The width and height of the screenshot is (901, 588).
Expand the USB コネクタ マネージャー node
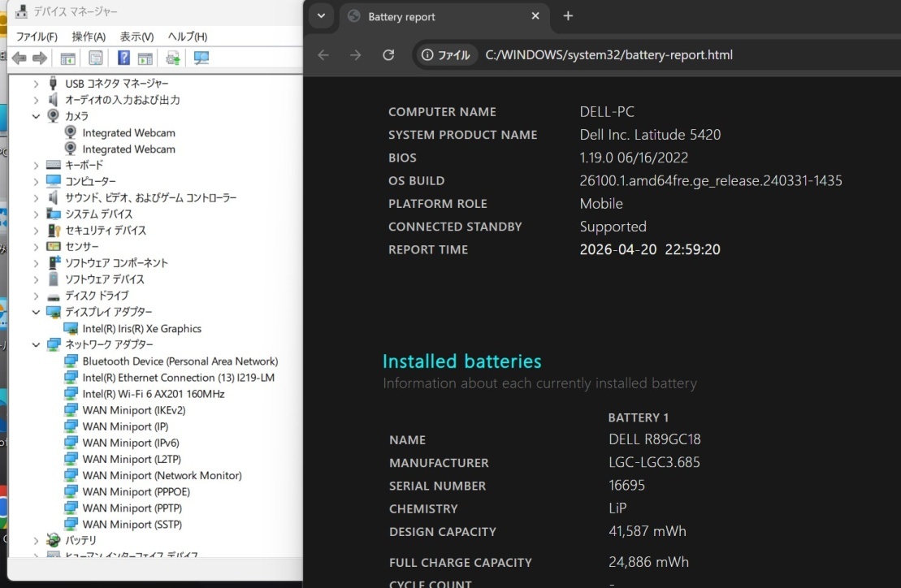point(36,84)
